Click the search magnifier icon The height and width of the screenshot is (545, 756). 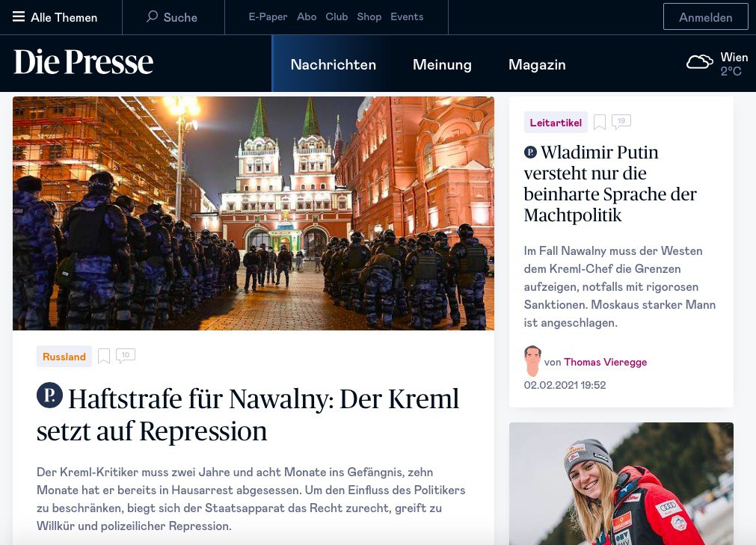coord(152,16)
